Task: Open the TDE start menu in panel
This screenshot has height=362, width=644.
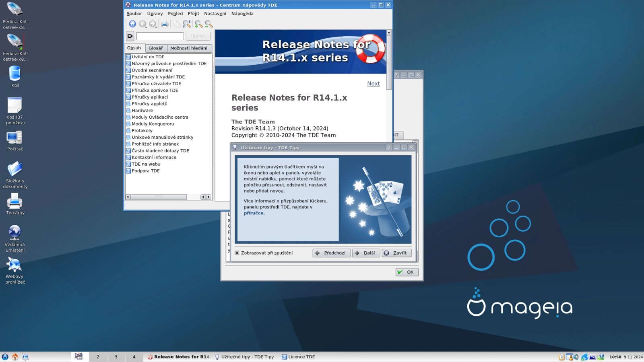Action: 5,357
